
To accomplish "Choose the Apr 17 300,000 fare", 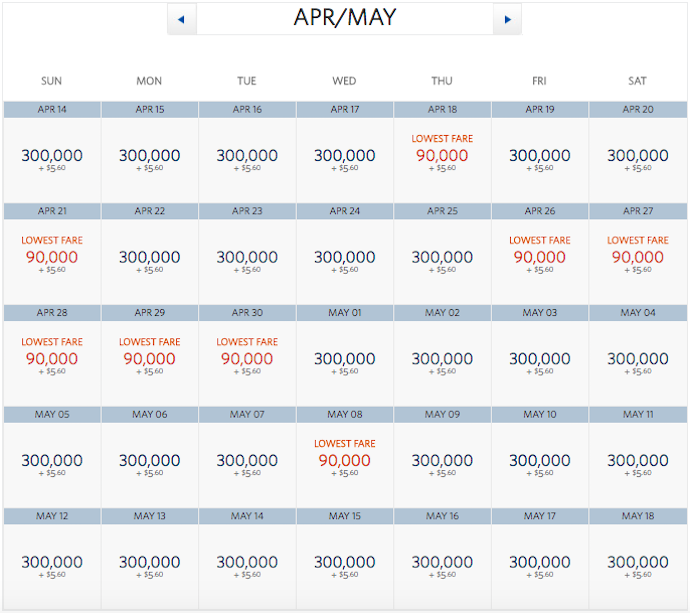I will 345,156.
